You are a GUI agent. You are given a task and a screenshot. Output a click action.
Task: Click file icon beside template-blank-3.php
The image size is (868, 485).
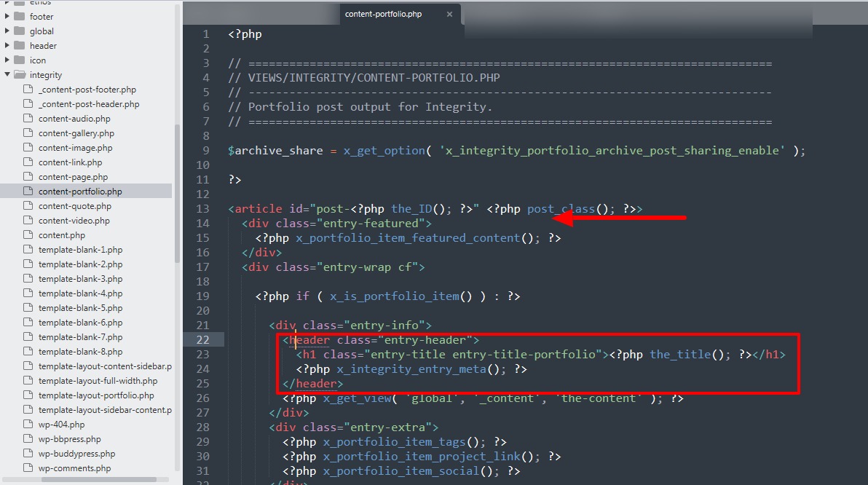[28, 278]
